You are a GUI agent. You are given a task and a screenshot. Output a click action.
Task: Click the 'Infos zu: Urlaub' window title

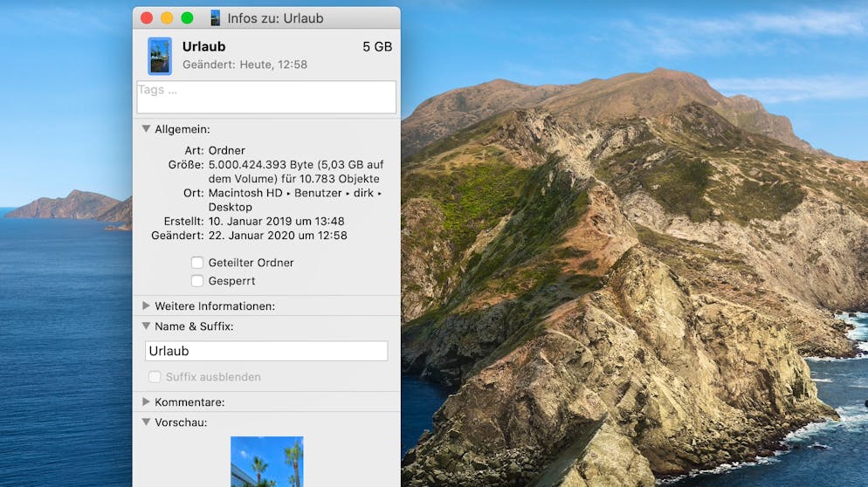pyautogui.click(x=275, y=18)
